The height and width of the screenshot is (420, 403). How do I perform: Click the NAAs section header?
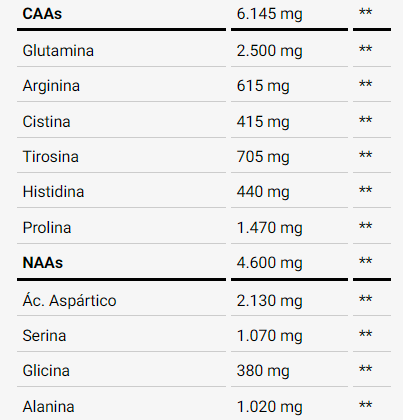click(43, 263)
